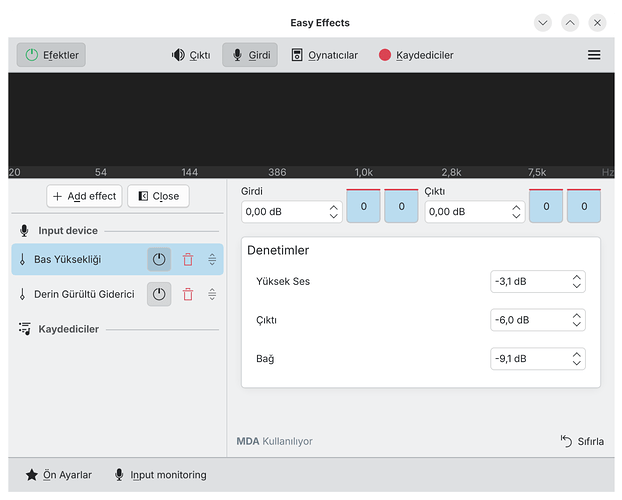Open the Ön Ayarlar presets

tap(59, 475)
